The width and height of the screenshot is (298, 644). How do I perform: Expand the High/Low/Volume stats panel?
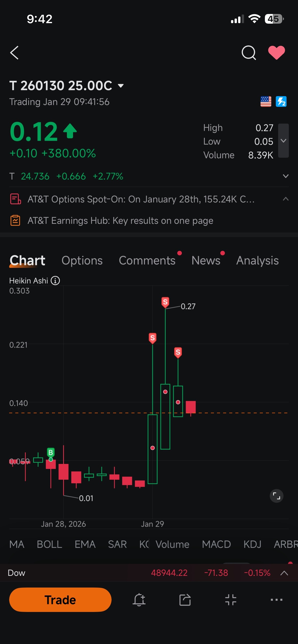[x=283, y=141]
